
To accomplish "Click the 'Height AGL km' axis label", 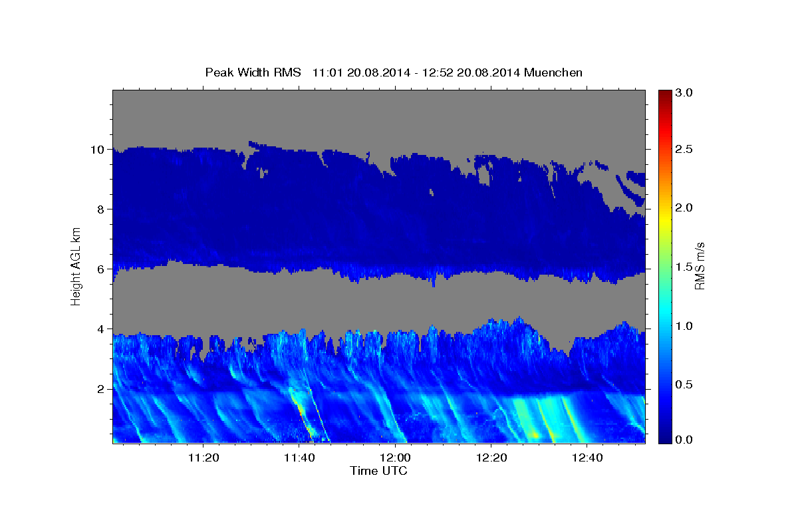I will (76, 266).
